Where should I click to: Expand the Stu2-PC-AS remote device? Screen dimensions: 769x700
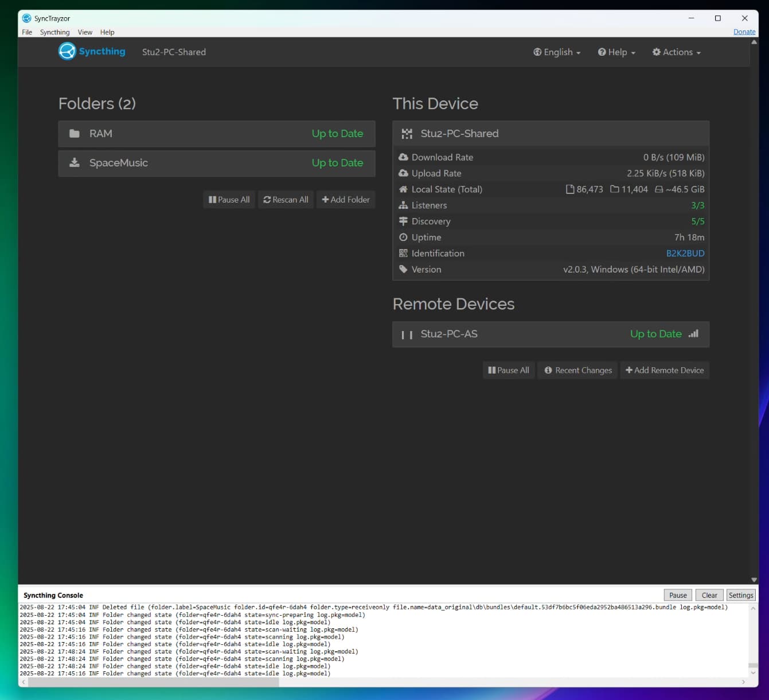coord(551,335)
